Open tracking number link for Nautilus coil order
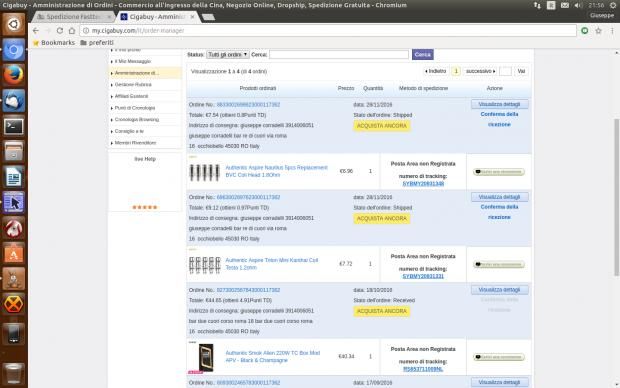This screenshot has width=620, height=388. pos(423,184)
